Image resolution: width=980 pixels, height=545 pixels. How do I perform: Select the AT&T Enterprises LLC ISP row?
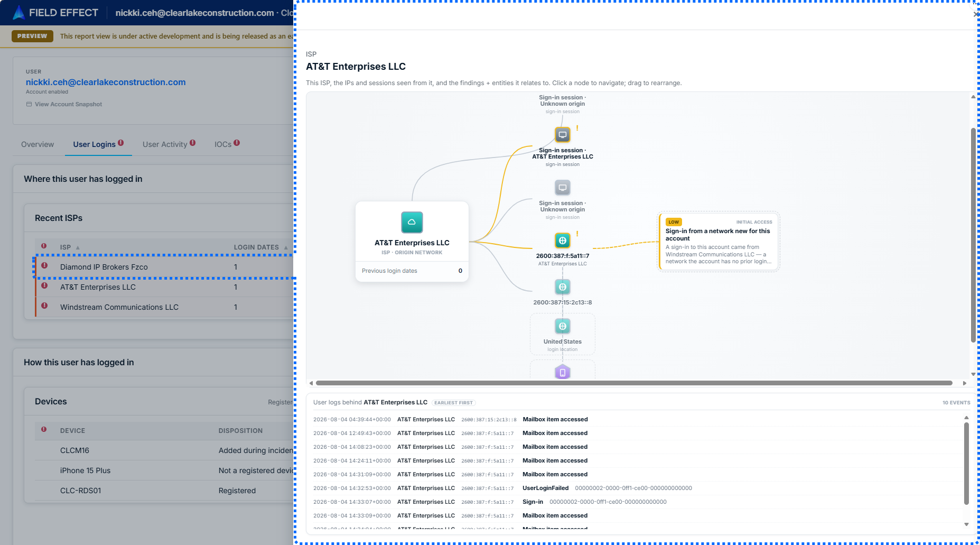tap(164, 287)
